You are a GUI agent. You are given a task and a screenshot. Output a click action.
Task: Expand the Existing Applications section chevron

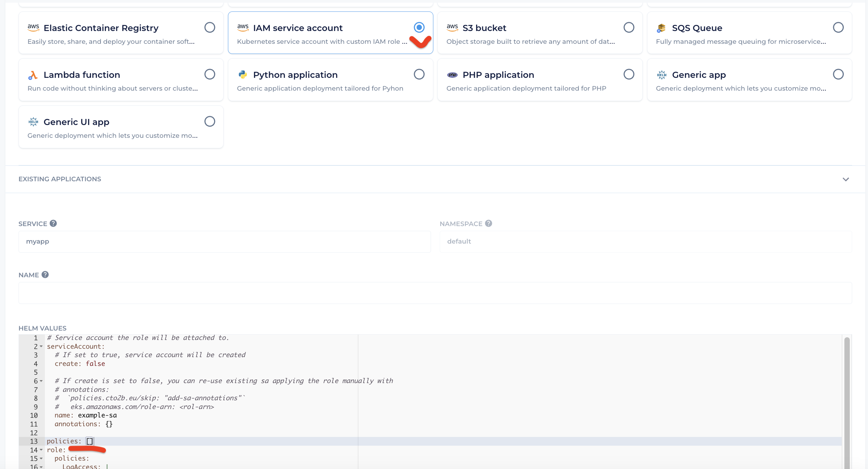pos(845,179)
